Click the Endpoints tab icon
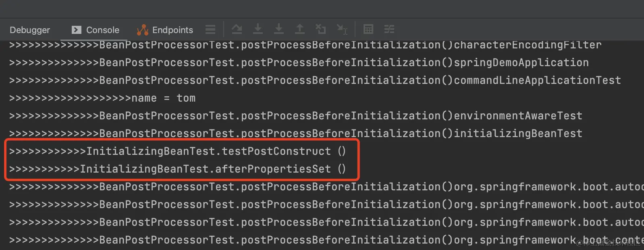 [x=142, y=30]
